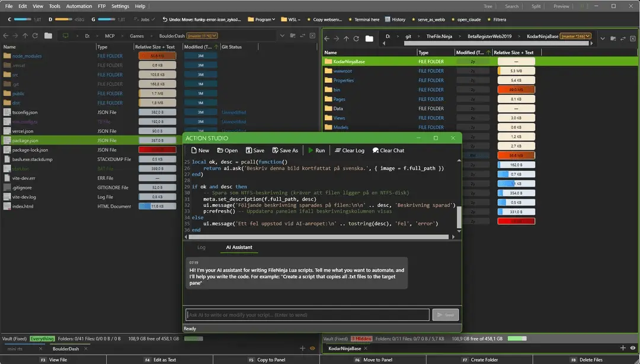Viewport: 640px width, 364px height.
Task: Toggle sort on Modified column in left panel
Action: pos(200,47)
